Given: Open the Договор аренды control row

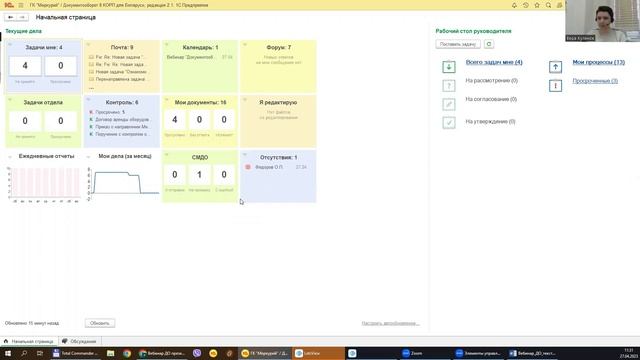Looking at the screenshot, I should 119,120.
